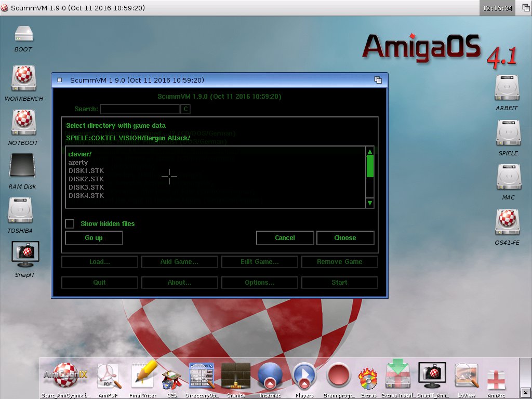Toggle the Show hidden files checkbox

tap(70, 223)
